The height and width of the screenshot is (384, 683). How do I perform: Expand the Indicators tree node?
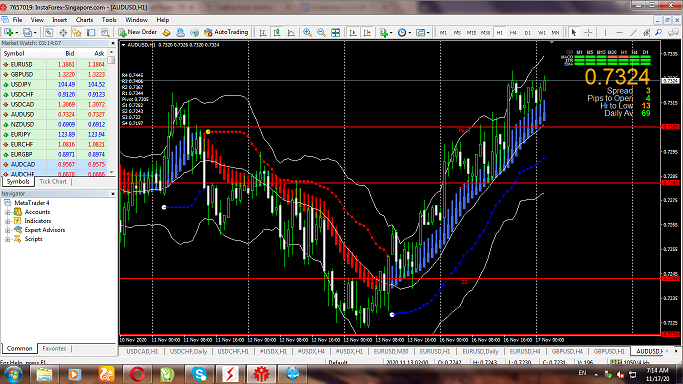pos(7,221)
